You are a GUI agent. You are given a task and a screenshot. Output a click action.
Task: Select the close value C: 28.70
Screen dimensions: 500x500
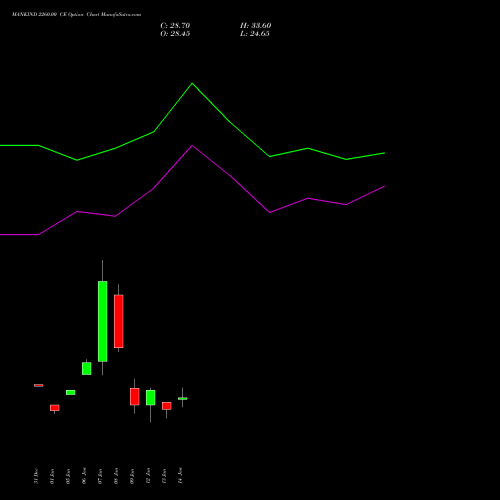coord(175,26)
